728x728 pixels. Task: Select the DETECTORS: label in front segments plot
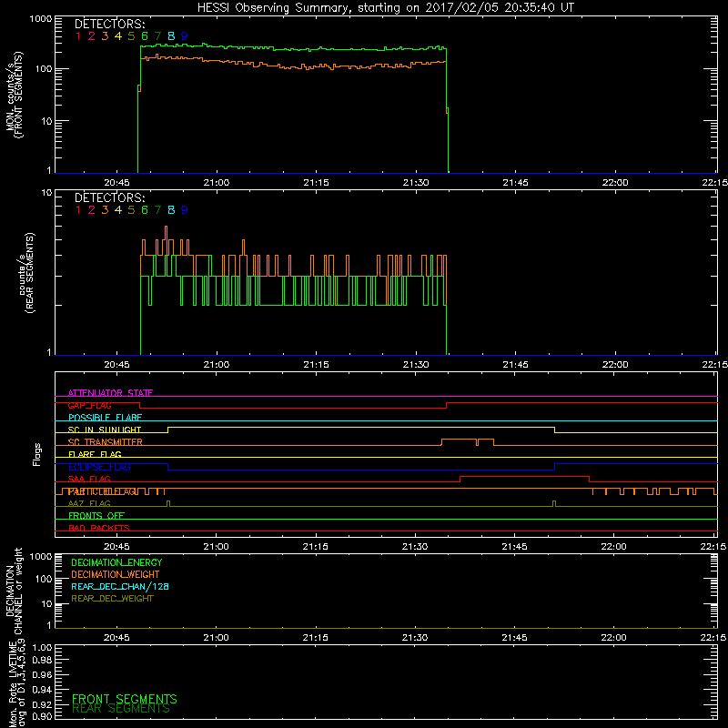point(110,25)
